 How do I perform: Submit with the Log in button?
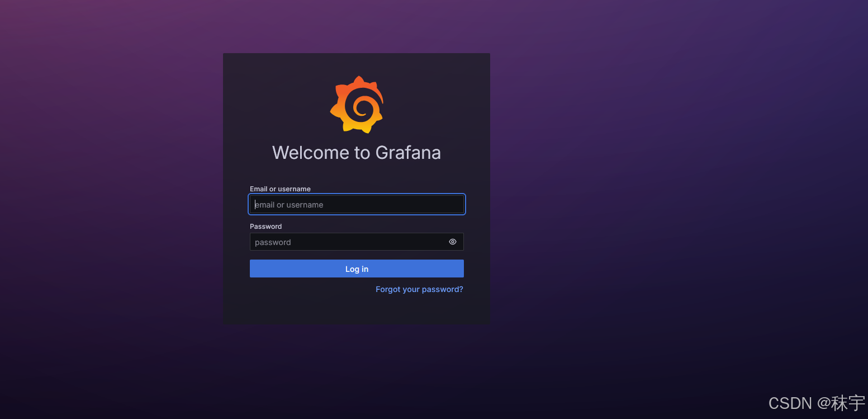(x=357, y=269)
